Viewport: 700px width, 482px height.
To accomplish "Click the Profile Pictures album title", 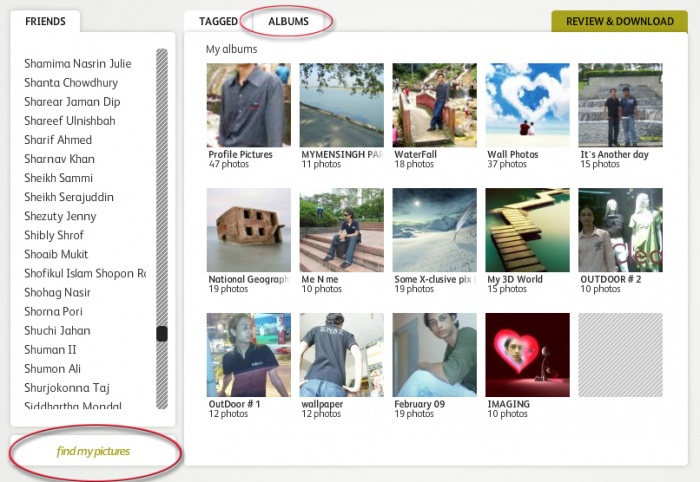I will (240, 154).
